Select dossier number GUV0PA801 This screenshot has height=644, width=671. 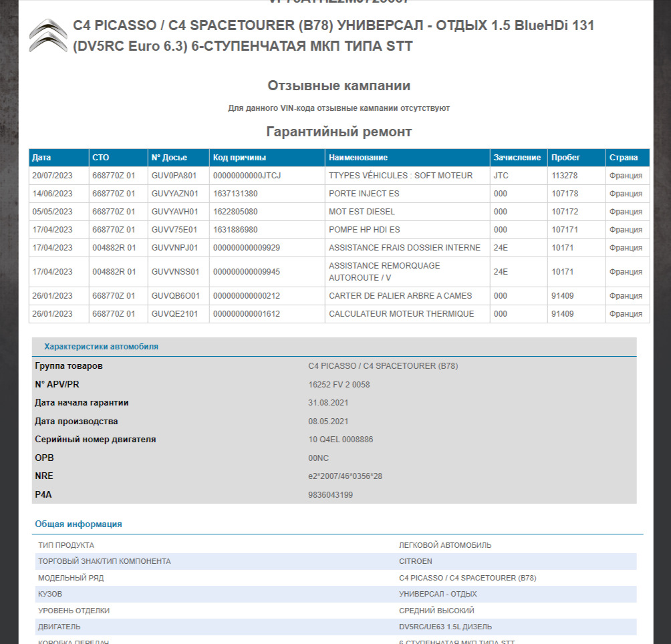pos(174,176)
